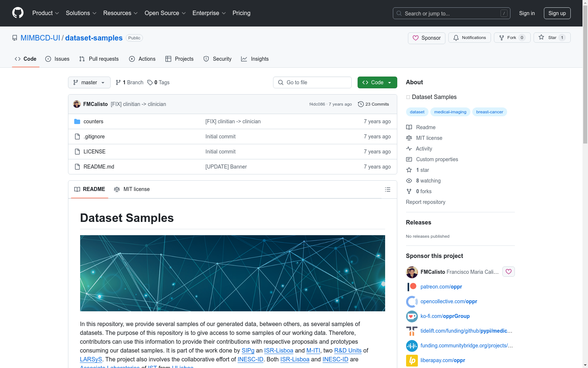The image size is (588, 368).
Task: Expand the Product menu
Action: 46,13
